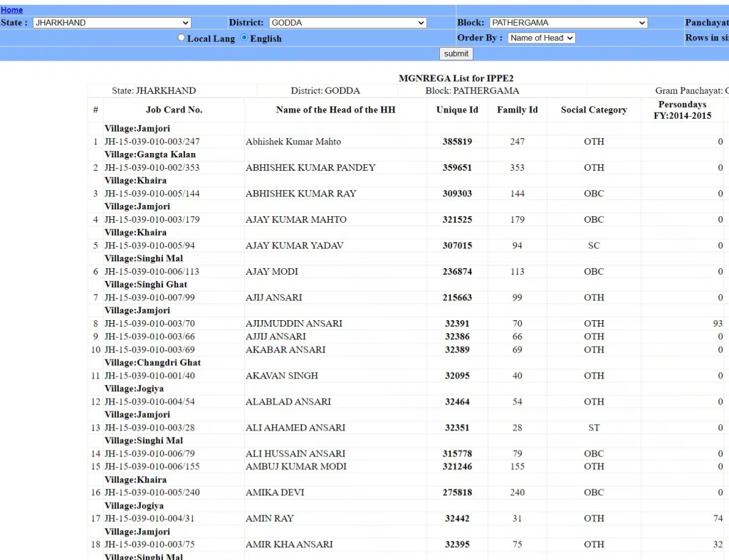
Task: Click the name AKAVAN SINGH
Action: point(282,376)
